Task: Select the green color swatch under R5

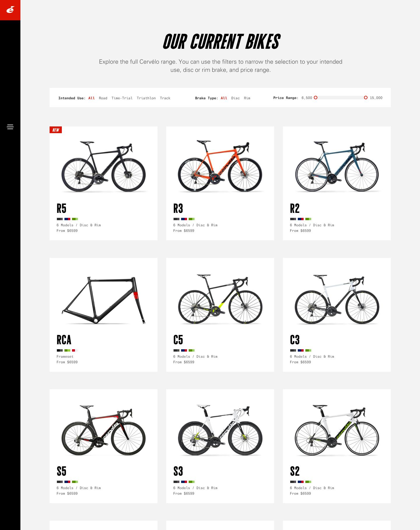Action: tap(75, 219)
